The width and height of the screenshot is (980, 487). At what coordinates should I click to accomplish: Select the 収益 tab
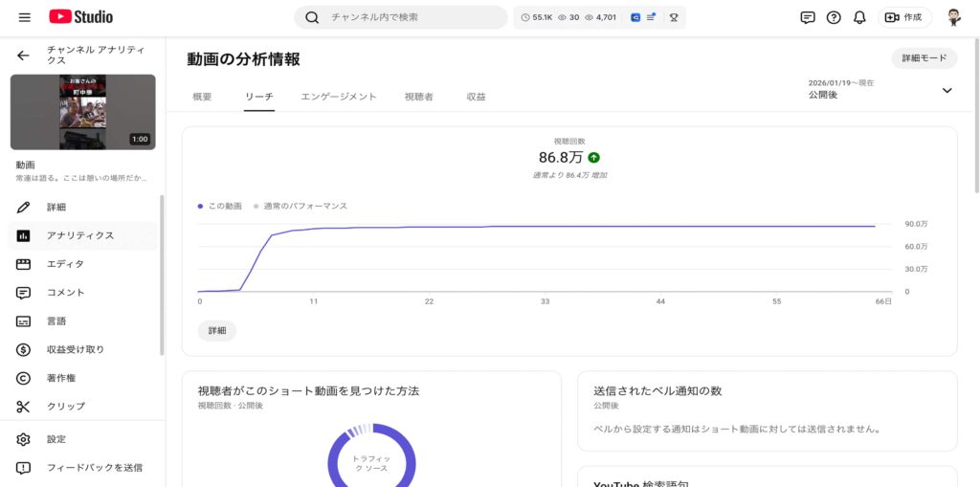click(476, 97)
